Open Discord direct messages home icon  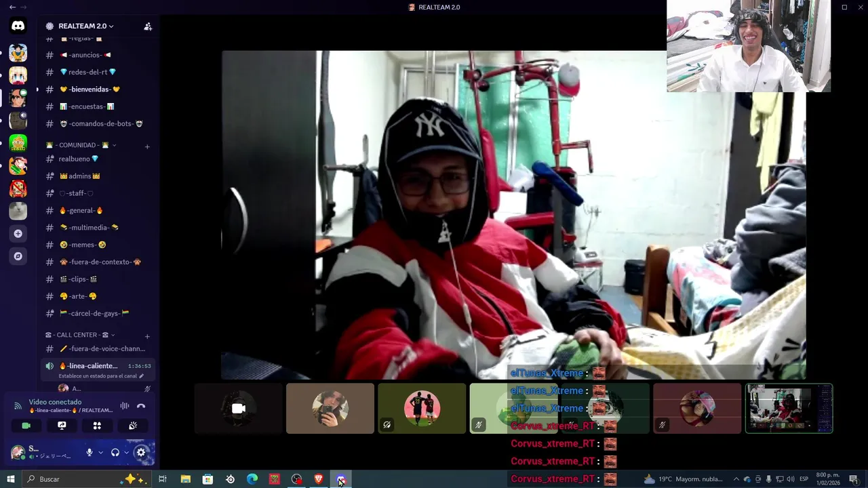click(x=18, y=26)
